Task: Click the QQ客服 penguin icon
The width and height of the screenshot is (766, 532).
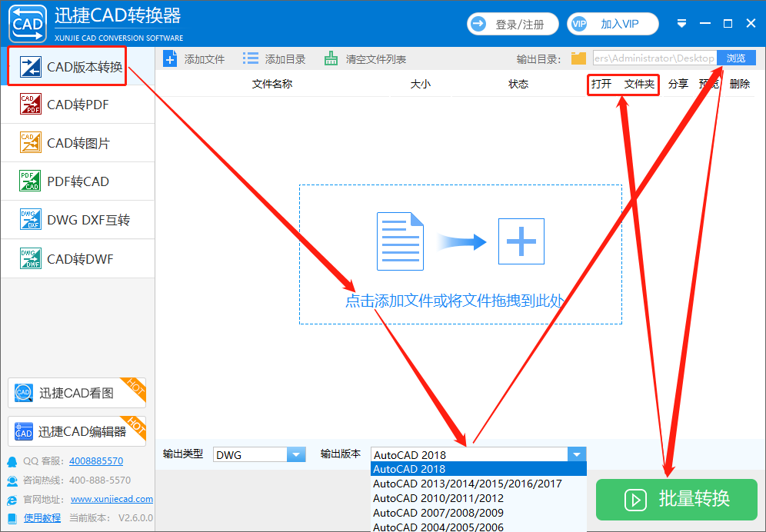Action: (12, 461)
